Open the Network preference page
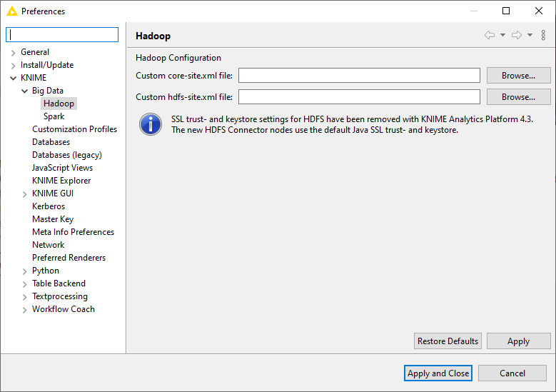Viewport: 556px width, 392px height. click(x=49, y=245)
